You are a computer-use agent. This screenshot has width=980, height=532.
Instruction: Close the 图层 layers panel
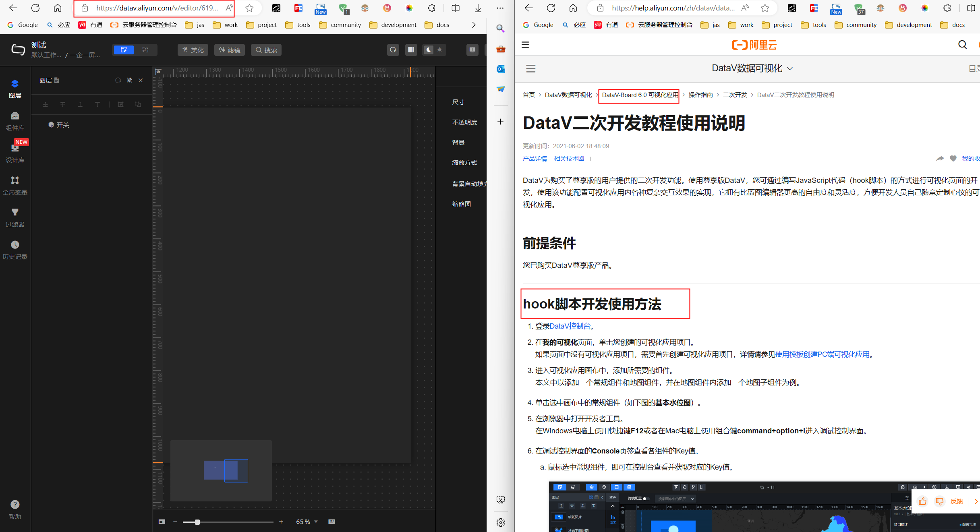tap(141, 80)
